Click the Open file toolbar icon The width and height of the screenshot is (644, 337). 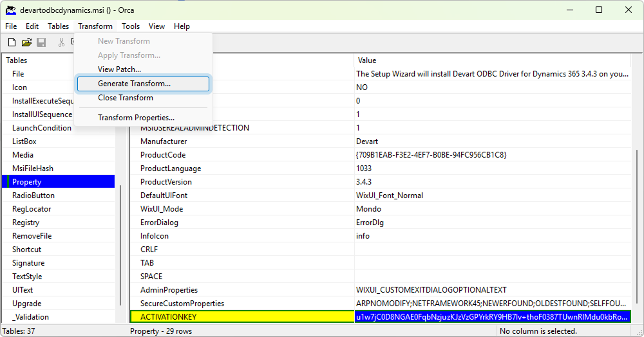[26, 42]
